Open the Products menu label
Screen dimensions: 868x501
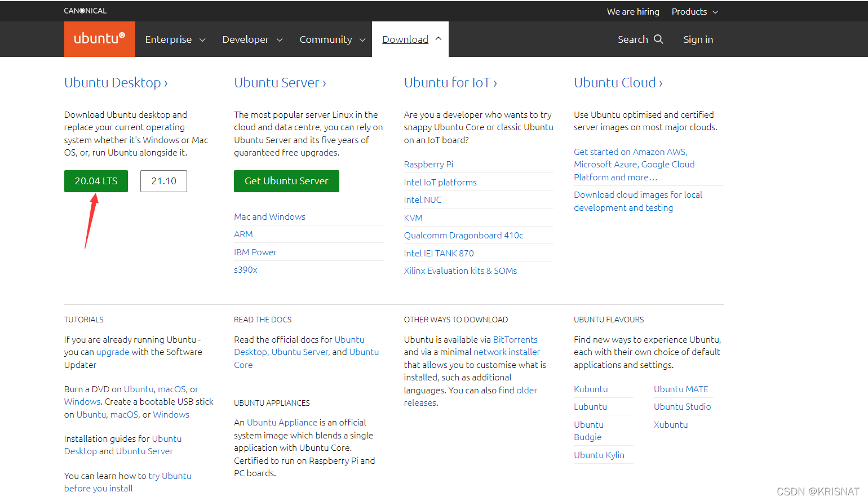point(689,11)
